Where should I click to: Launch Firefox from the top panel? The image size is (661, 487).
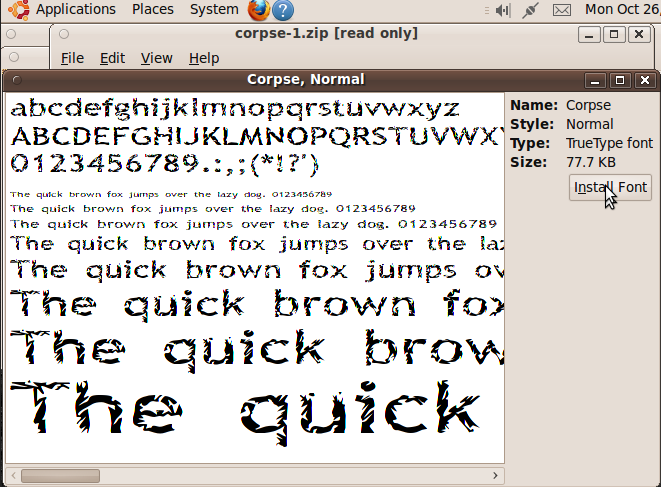(258, 11)
